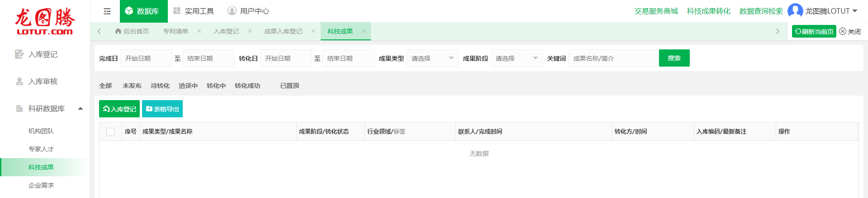868x198 pixels.
Task: Click the 关键词 search input field
Action: [613, 58]
